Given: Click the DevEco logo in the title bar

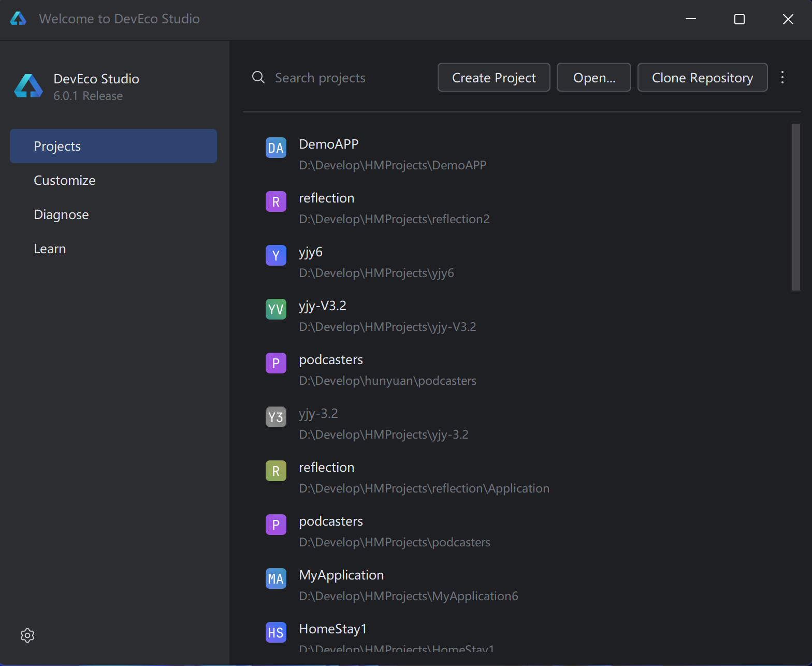Looking at the screenshot, I should [x=18, y=19].
